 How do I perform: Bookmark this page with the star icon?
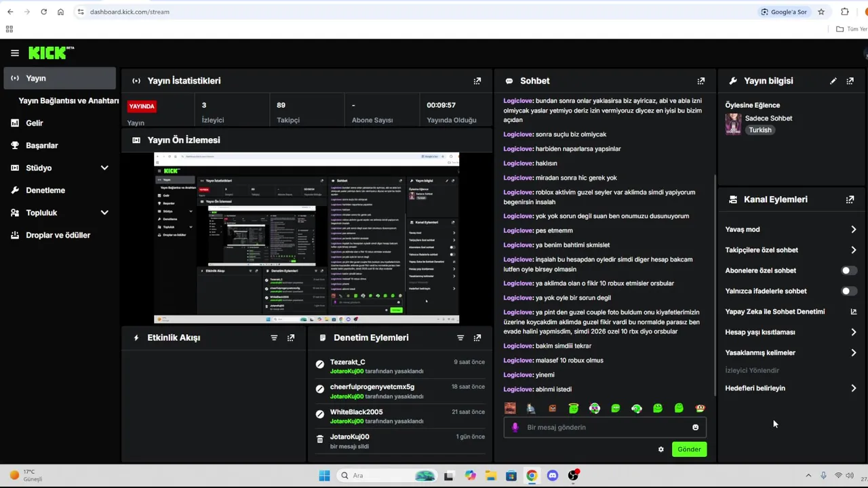[x=821, y=12]
